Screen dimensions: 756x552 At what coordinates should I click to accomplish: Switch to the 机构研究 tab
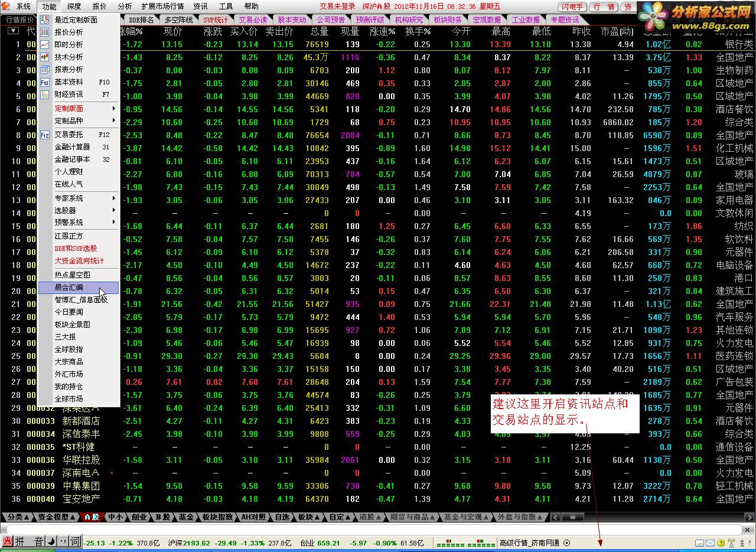(x=408, y=20)
